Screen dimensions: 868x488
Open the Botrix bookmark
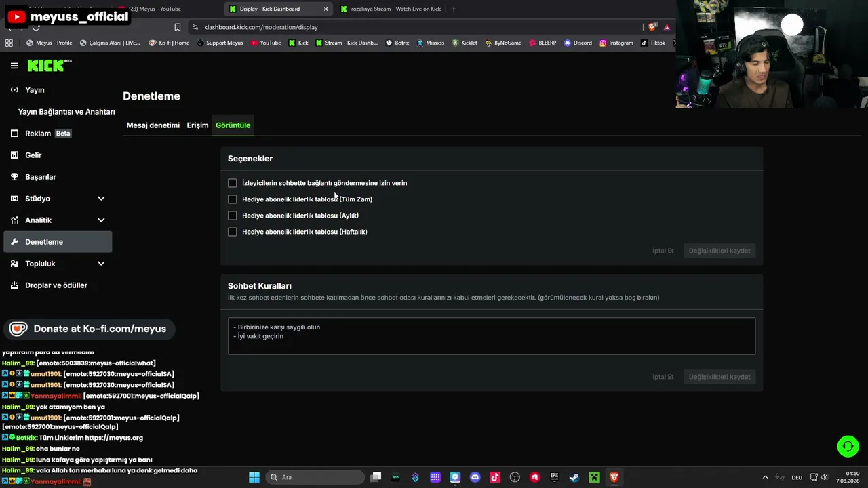click(x=397, y=43)
